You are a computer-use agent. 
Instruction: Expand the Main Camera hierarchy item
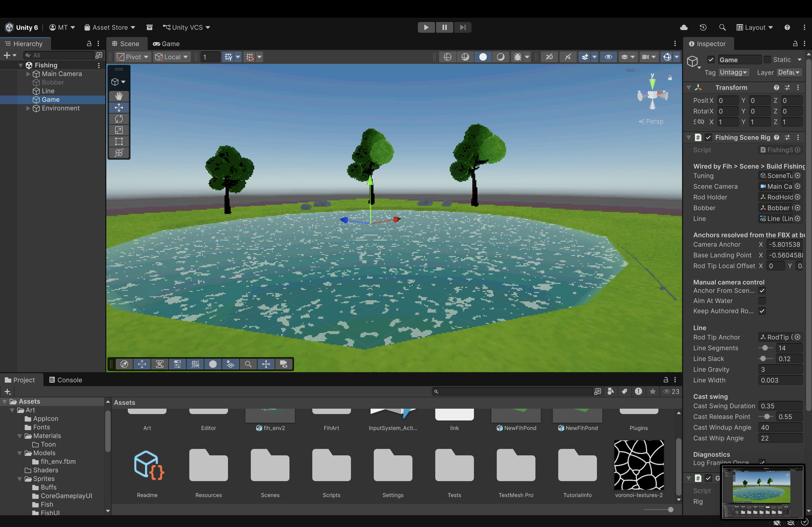[28, 74]
